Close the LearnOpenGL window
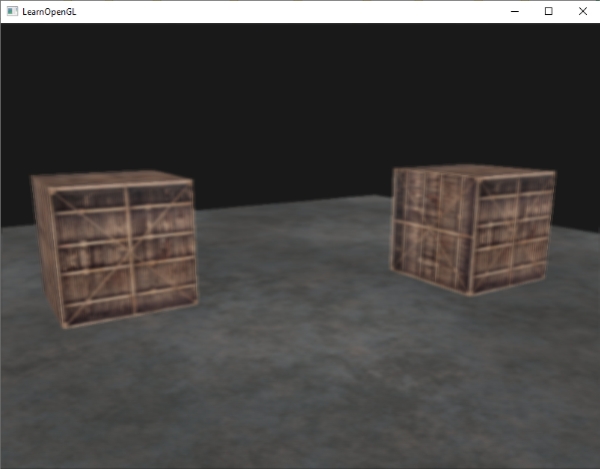This screenshot has height=469, width=600. tap(582, 11)
